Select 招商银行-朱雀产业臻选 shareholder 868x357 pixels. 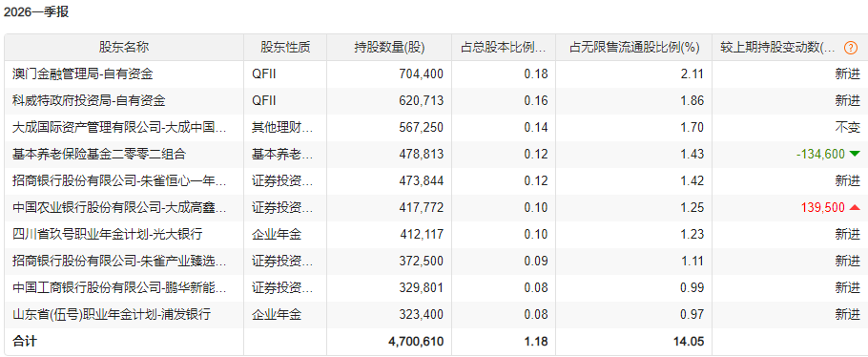(x=119, y=261)
